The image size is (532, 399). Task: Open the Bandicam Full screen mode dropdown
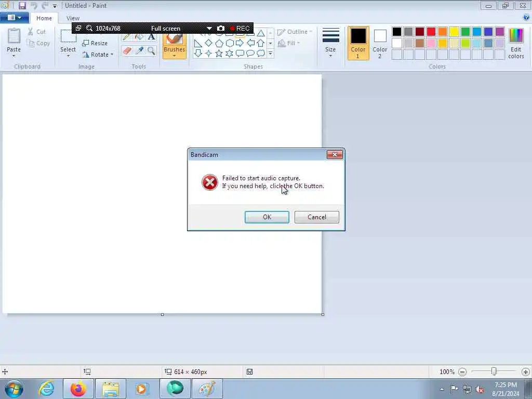[x=209, y=29]
